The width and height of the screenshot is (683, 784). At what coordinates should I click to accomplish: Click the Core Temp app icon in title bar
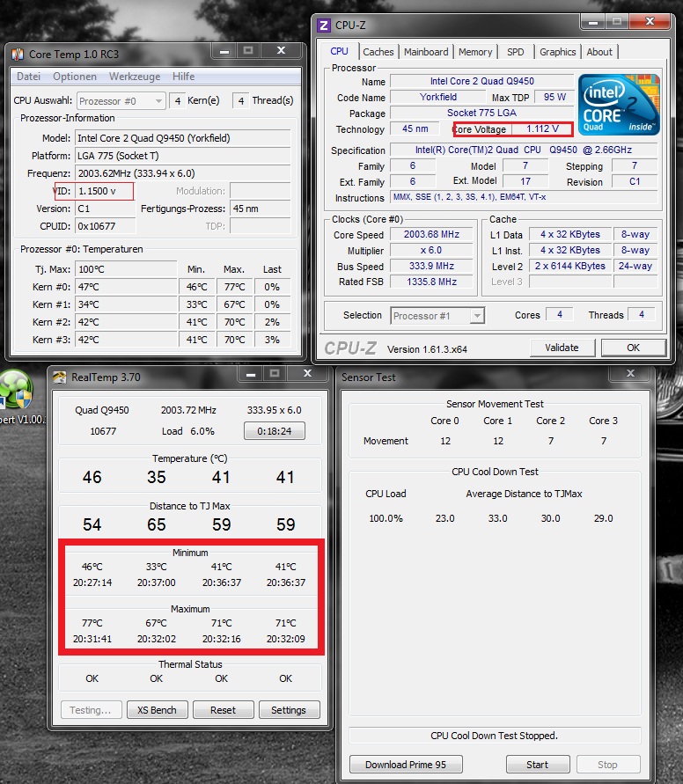coord(18,54)
